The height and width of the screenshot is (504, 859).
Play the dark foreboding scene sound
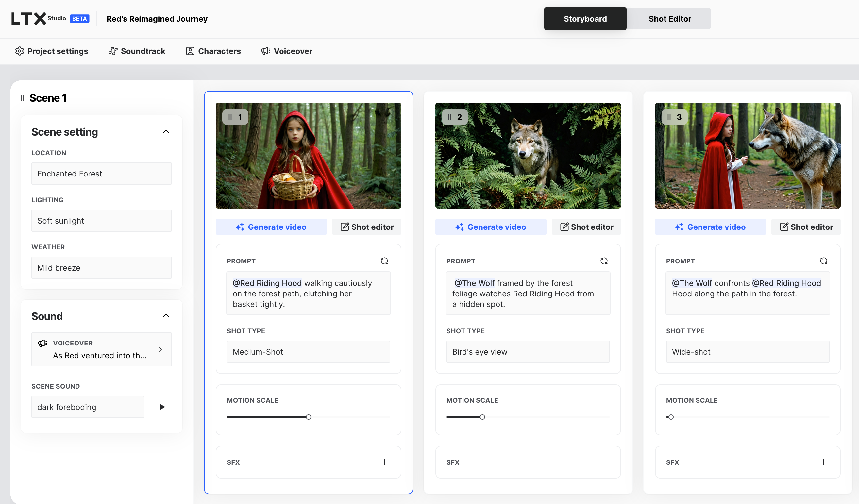click(162, 407)
